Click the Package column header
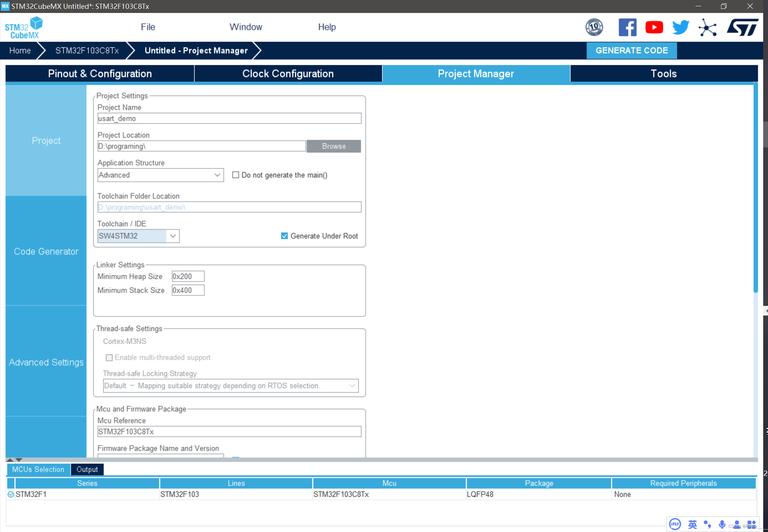 click(x=539, y=483)
